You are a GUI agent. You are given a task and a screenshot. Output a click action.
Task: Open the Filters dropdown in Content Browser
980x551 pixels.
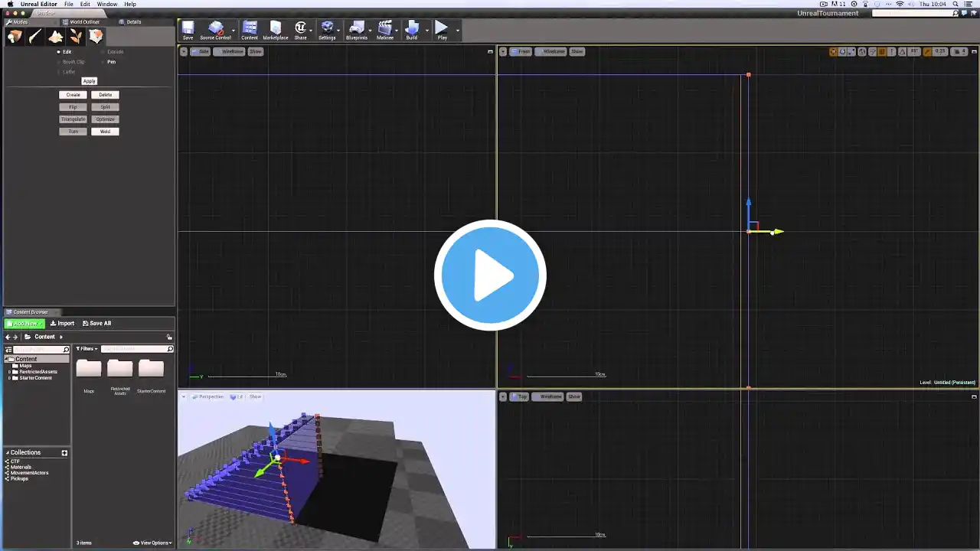coord(87,349)
